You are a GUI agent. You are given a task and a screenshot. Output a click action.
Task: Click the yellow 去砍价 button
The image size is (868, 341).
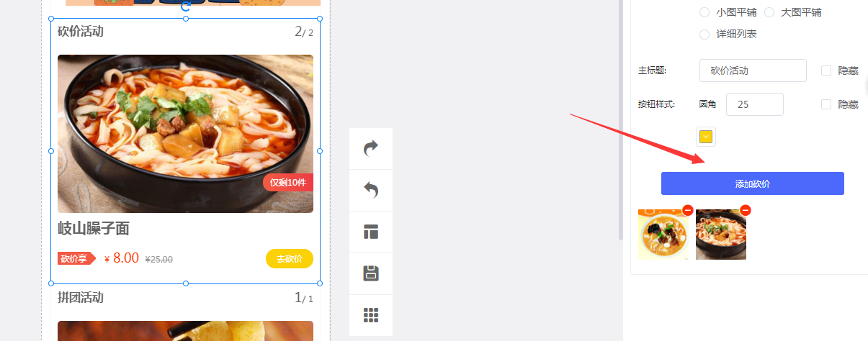290,258
